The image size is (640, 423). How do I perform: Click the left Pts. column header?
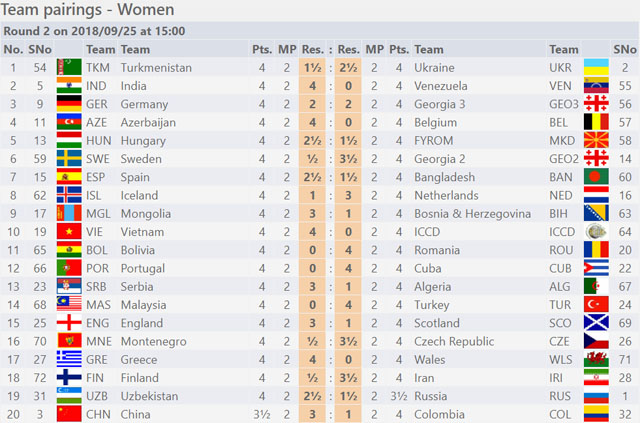pyautogui.click(x=262, y=49)
